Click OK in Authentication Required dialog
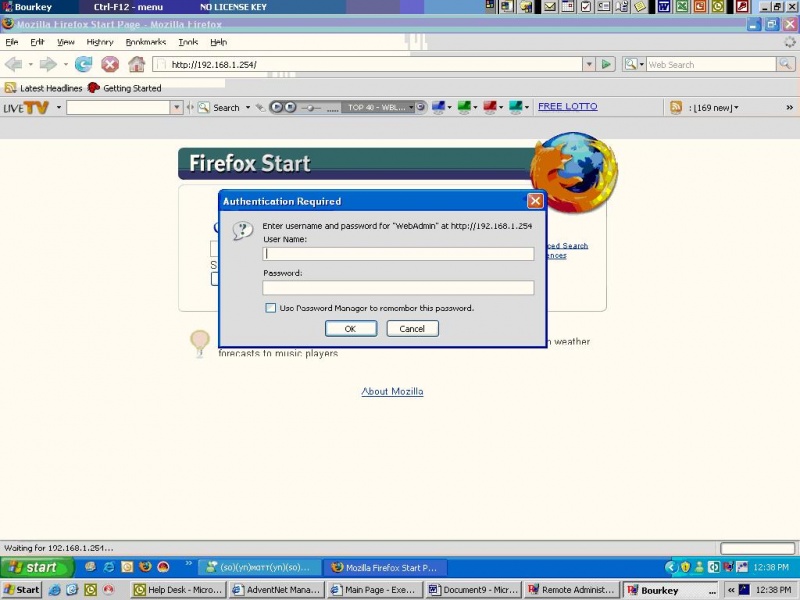This screenshot has width=800, height=600. 351,329
